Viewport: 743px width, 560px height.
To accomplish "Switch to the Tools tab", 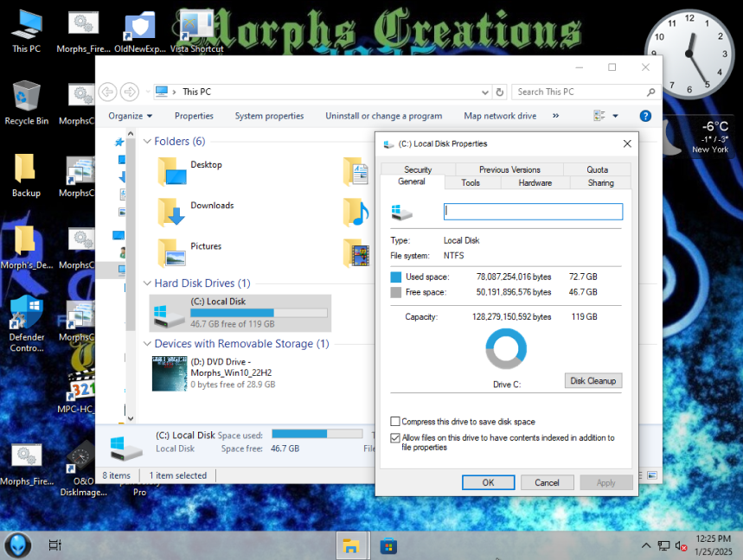I will [471, 182].
